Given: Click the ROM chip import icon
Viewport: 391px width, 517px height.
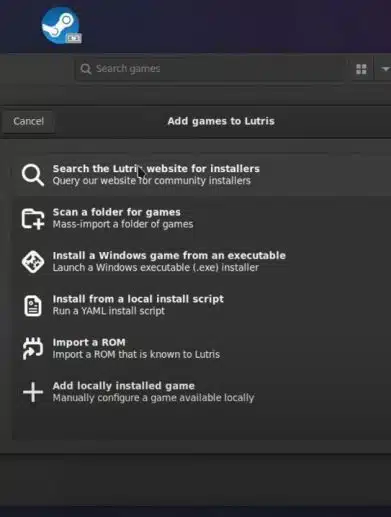Looking at the screenshot, I should click(x=33, y=349).
